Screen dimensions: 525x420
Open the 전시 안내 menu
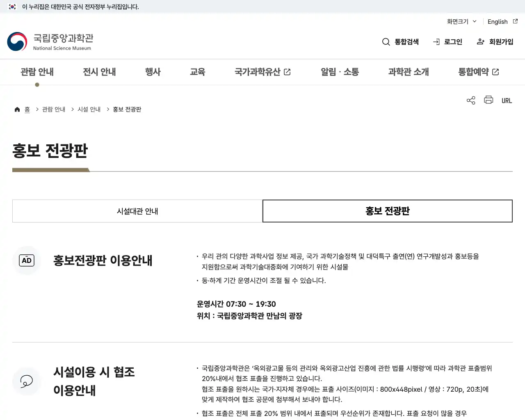pyautogui.click(x=99, y=72)
